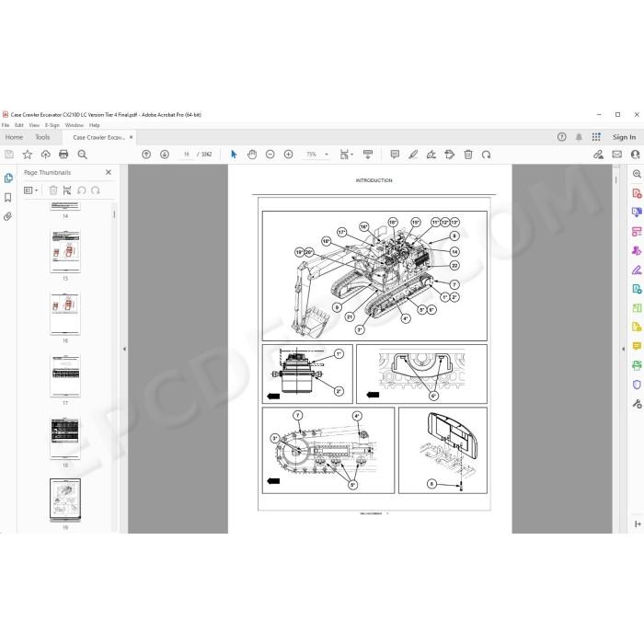Click the Sign In link
The height and width of the screenshot is (644, 644).
coord(624,137)
